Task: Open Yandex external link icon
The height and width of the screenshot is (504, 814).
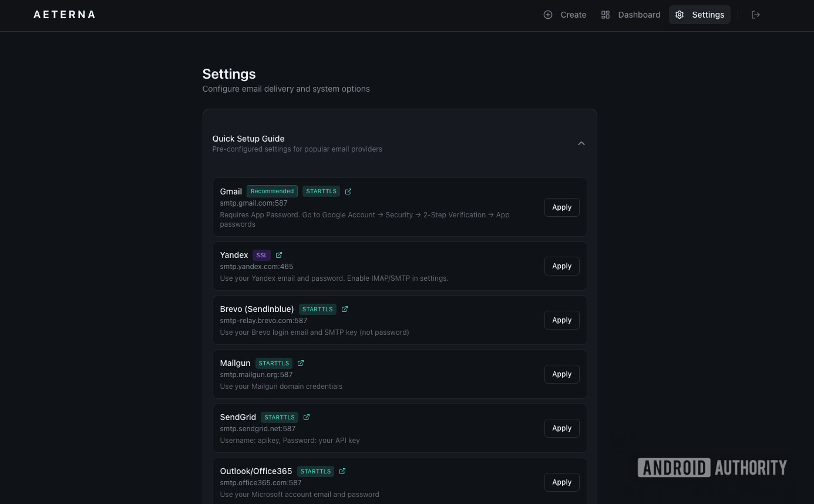Action: [x=279, y=255]
